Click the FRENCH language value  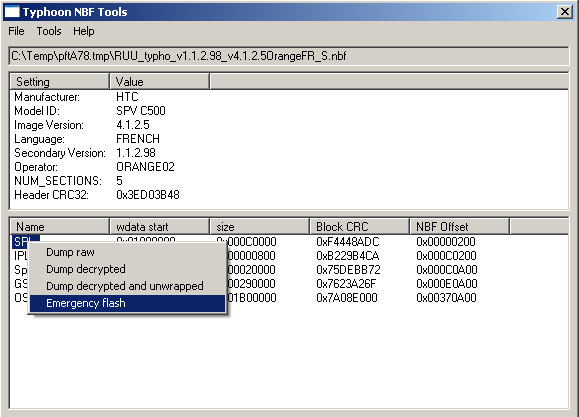tap(138, 139)
